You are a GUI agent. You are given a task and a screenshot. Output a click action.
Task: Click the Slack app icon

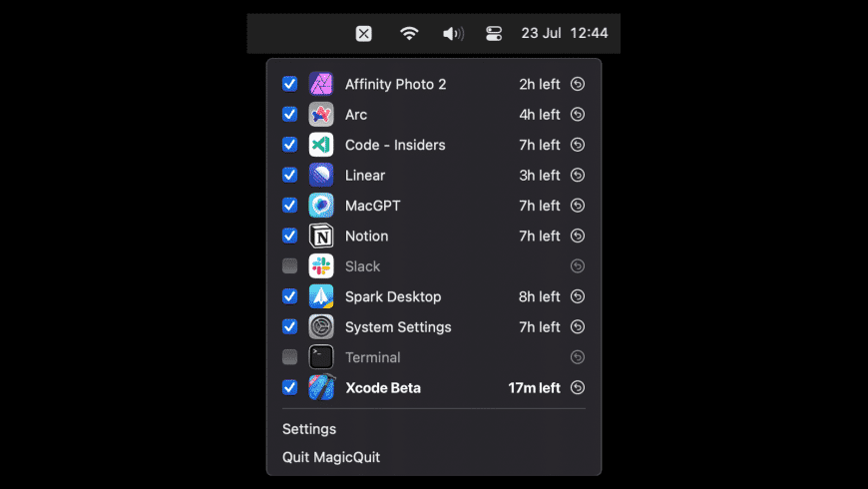(321, 266)
